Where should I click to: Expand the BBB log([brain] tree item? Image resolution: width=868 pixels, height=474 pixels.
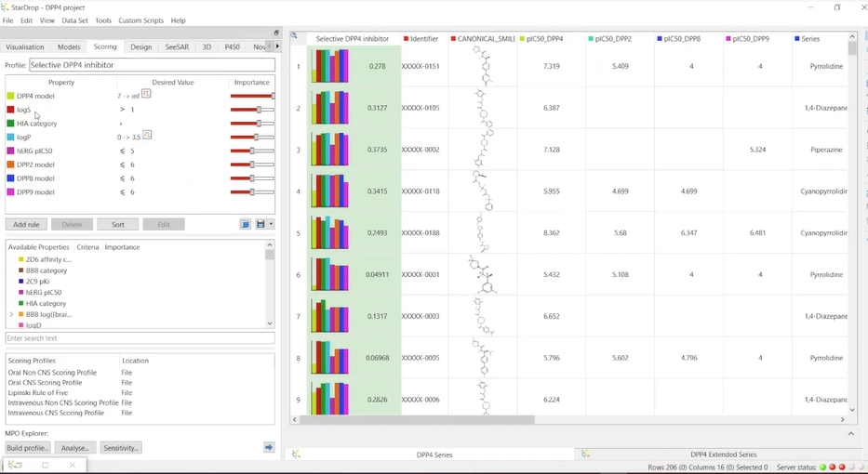coord(11,315)
